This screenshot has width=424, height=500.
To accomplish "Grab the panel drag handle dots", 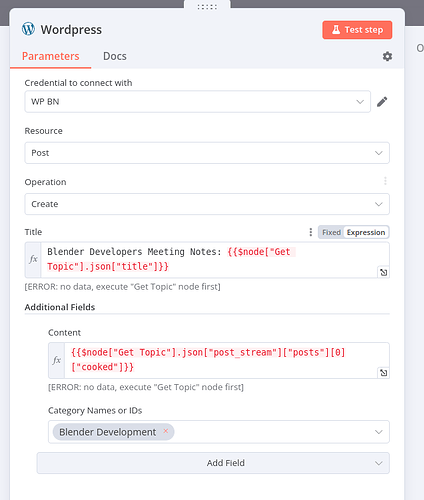I will click(207, 7).
